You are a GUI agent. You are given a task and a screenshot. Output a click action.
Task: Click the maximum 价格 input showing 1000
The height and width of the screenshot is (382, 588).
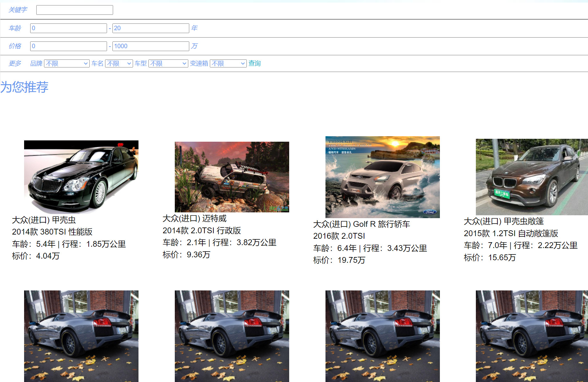(151, 46)
